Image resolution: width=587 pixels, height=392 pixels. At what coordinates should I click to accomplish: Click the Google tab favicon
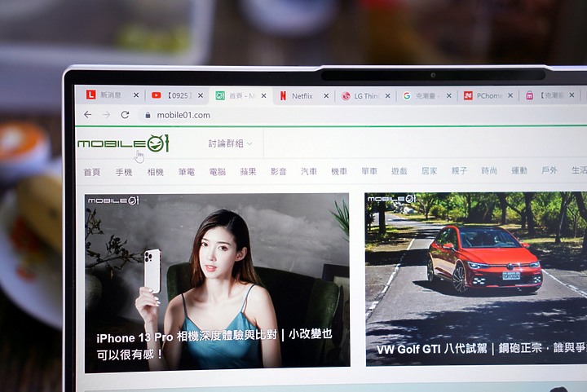pos(407,95)
